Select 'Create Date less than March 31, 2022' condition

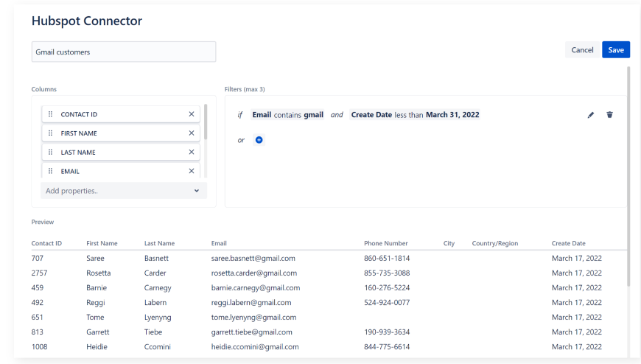click(x=415, y=115)
